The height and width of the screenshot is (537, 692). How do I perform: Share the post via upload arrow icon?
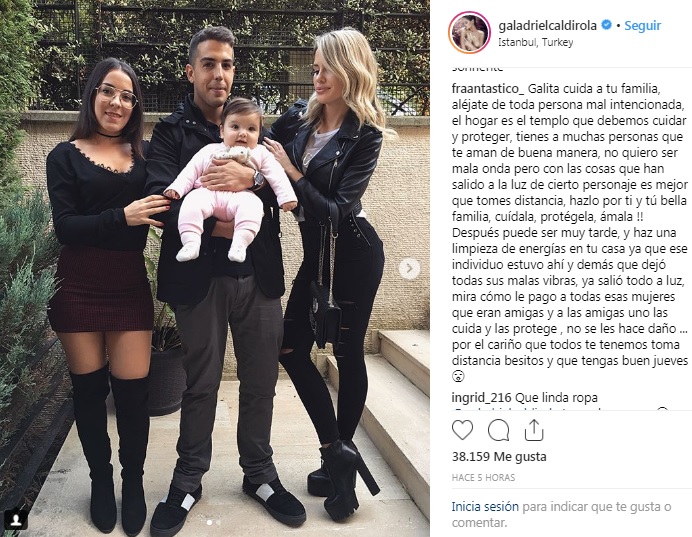point(534,430)
